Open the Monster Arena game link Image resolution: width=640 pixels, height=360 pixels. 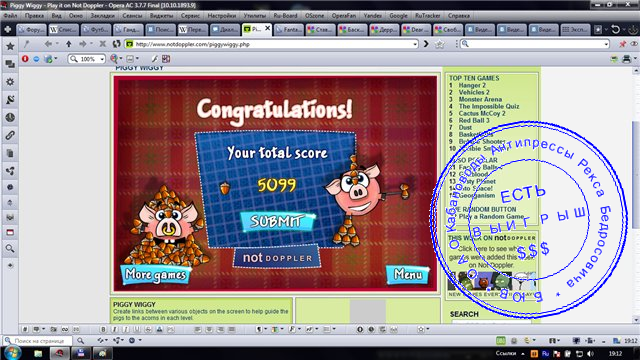click(480, 99)
